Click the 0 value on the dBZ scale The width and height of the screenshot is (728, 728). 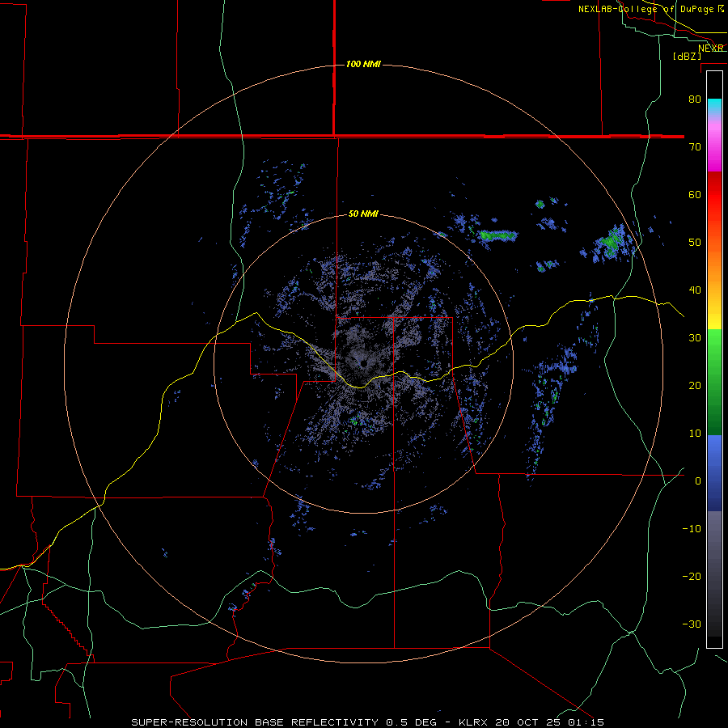698,481
